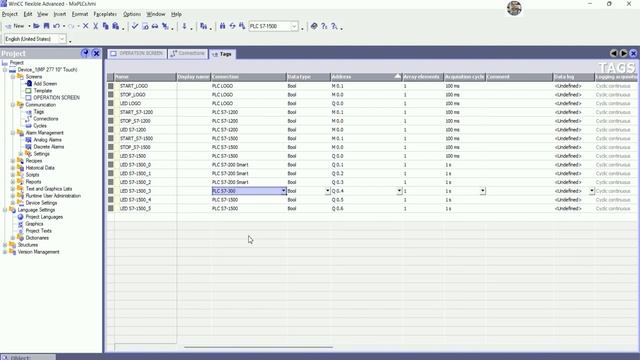Select Template in project tree
This screenshot has height=360, width=640.
pos(42,91)
